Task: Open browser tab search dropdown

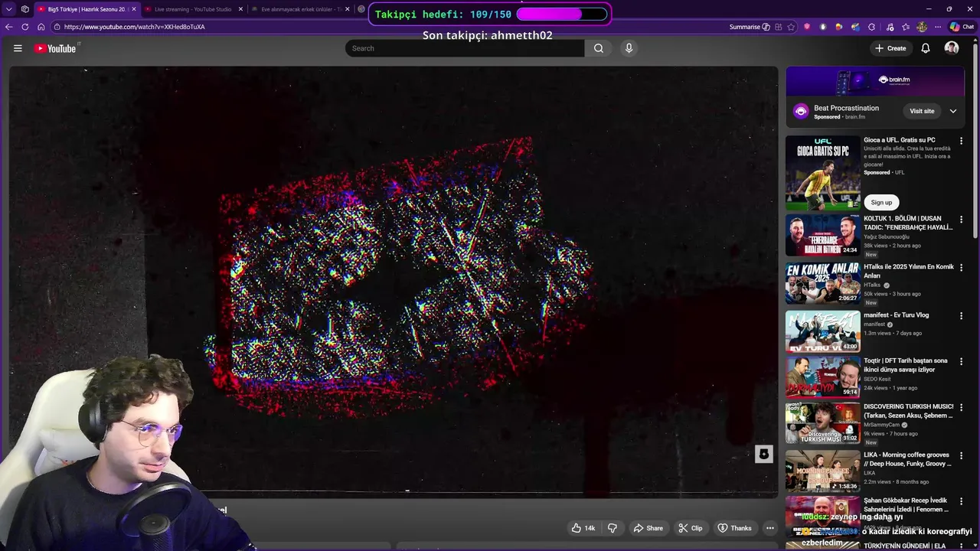Action: coord(9,9)
